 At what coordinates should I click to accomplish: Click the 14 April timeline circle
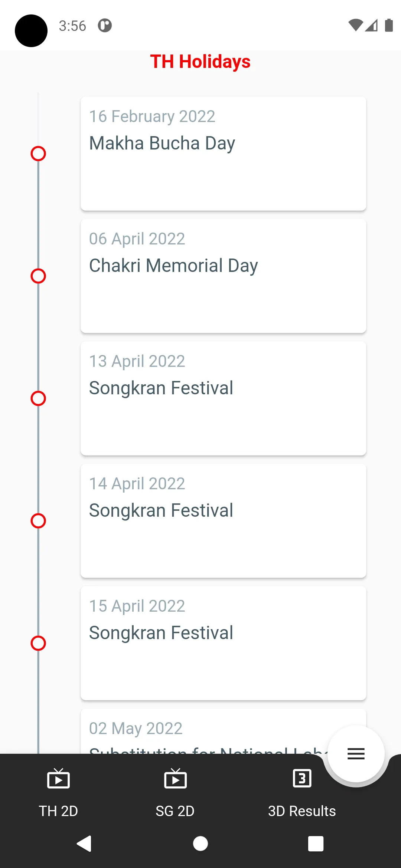coord(38,521)
